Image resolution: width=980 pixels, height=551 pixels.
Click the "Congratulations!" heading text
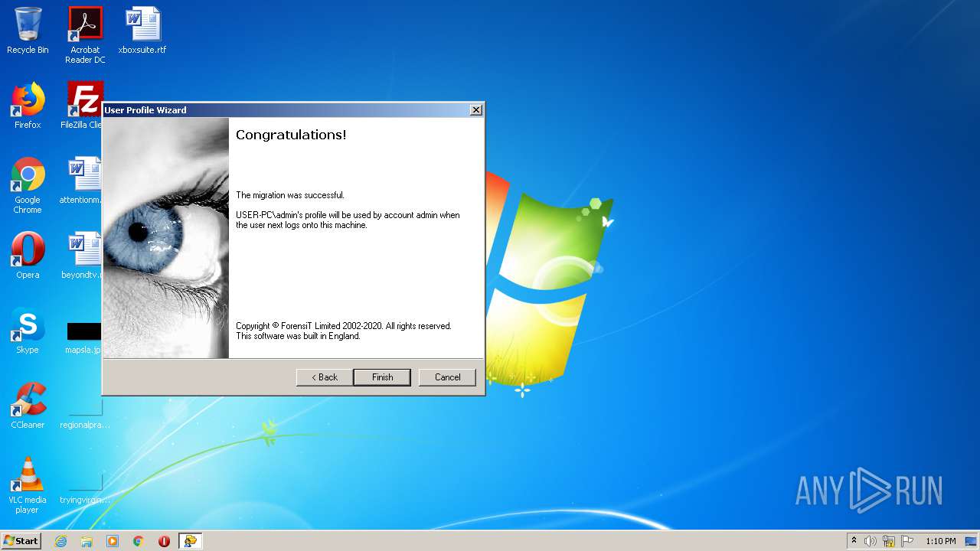pos(291,135)
